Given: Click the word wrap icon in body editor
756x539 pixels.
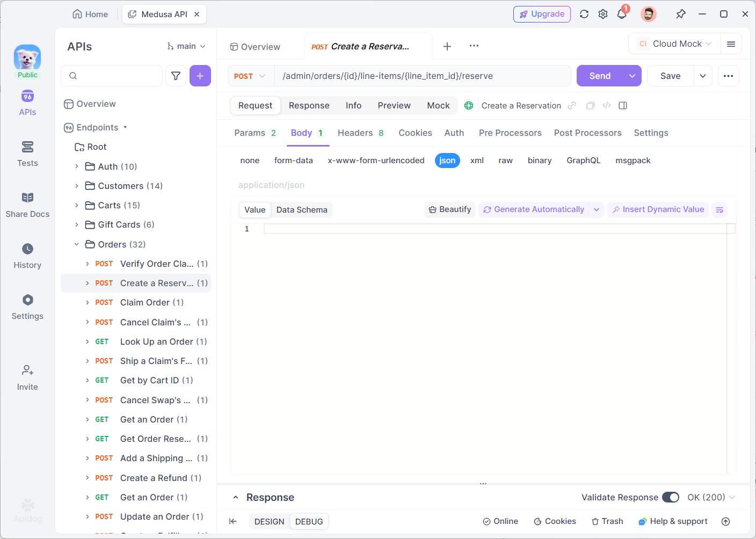Looking at the screenshot, I should (719, 210).
